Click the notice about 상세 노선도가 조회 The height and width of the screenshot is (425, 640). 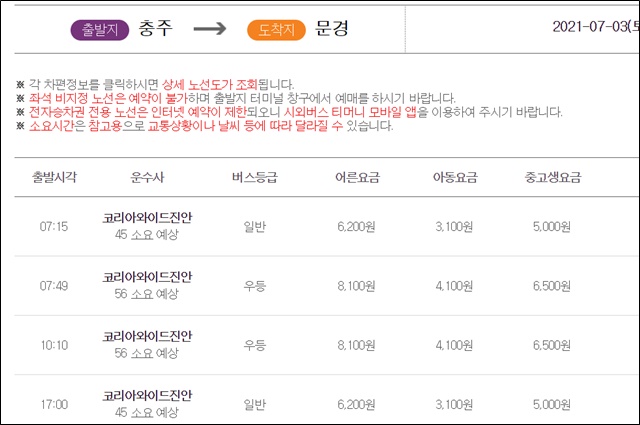point(155,85)
